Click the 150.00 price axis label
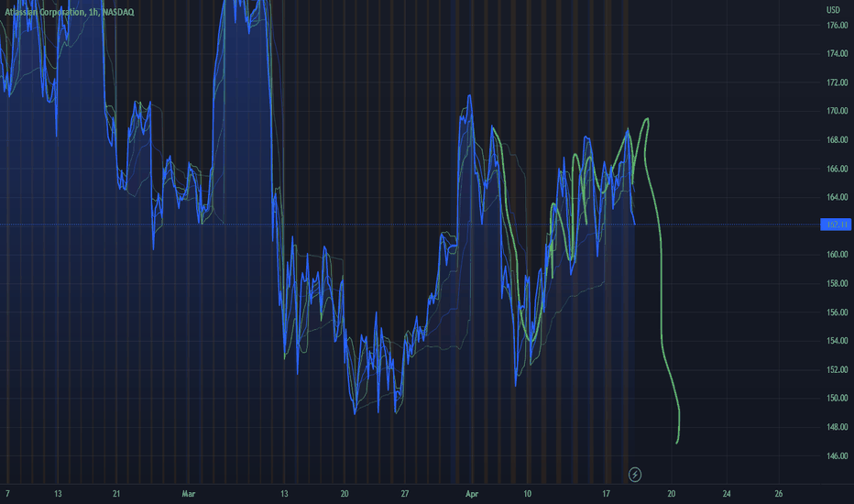Viewport: 854px width, 504px height. point(838,398)
